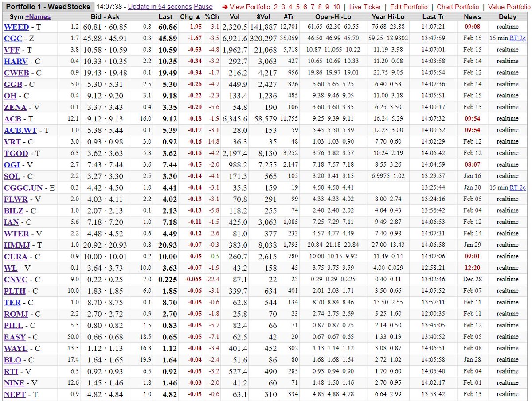Image resolution: width=532 pixels, height=401 pixels.
Task: Click the Vol column header
Action: (x=235, y=17)
